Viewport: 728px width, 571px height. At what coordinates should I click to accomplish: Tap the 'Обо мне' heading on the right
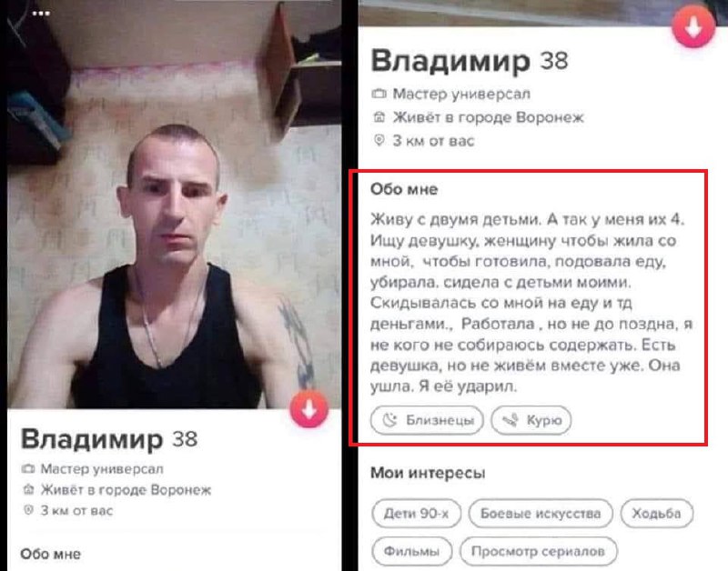pyautogui.click(x=404, y=189)
